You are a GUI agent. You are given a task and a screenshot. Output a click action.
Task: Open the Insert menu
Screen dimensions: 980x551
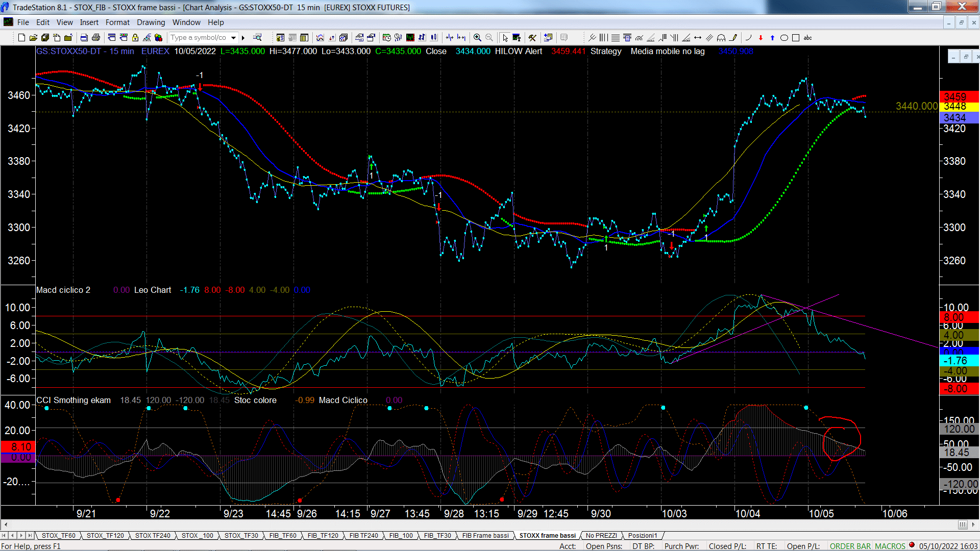[x=89, y=22]
